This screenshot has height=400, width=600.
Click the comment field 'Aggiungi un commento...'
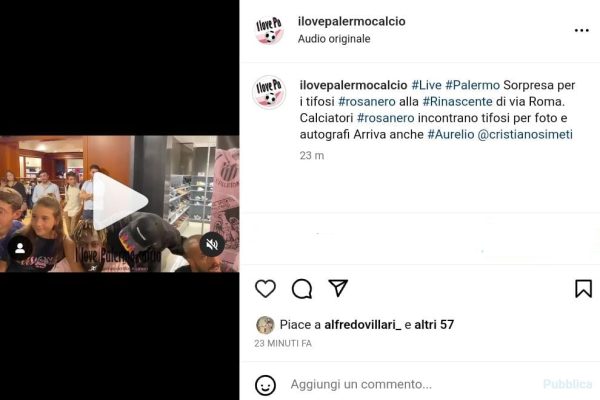pyautogui.click(x=361, y=384)
